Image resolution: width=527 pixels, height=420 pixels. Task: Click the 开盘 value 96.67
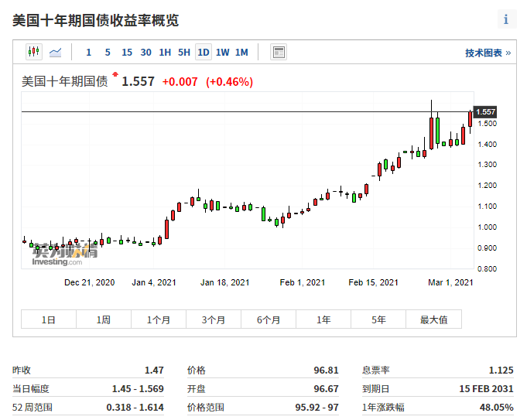tap(326, 389)
